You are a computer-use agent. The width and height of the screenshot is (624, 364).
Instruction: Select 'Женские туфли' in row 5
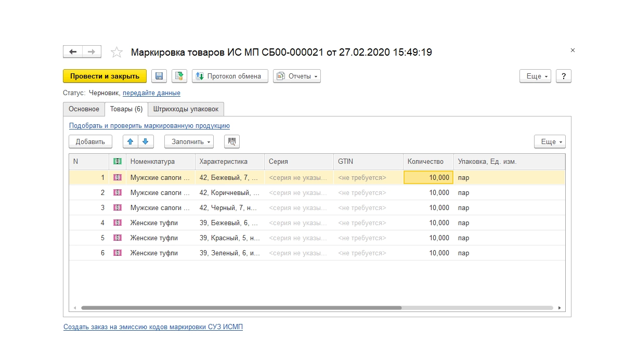coord(161,238)
